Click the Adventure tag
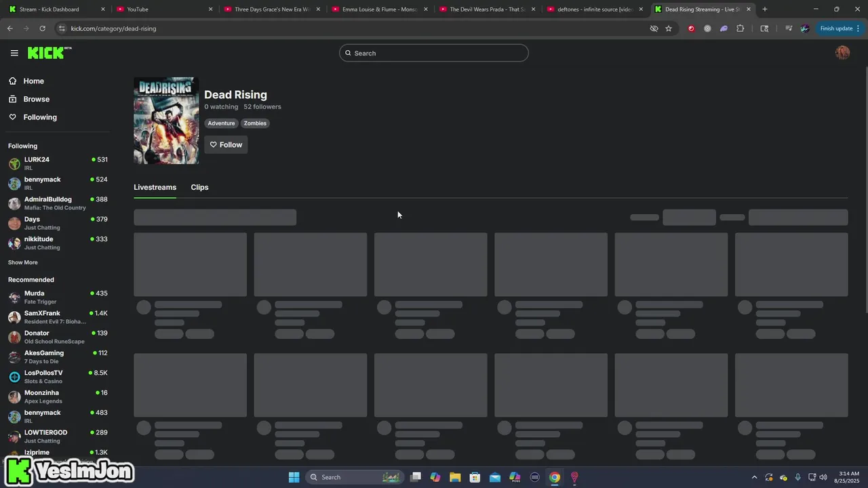The height and width of the screenshot is (488, 868). (x=221, y=123)
